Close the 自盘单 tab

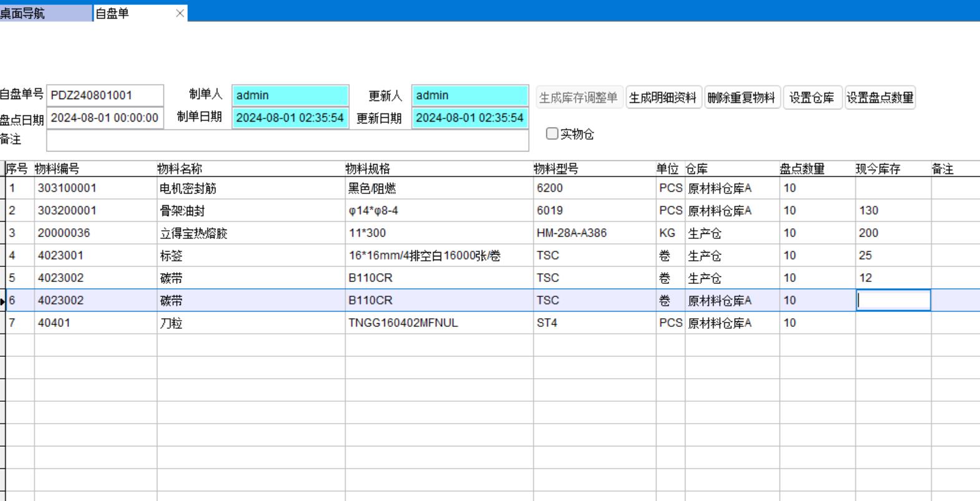point(180,13)
